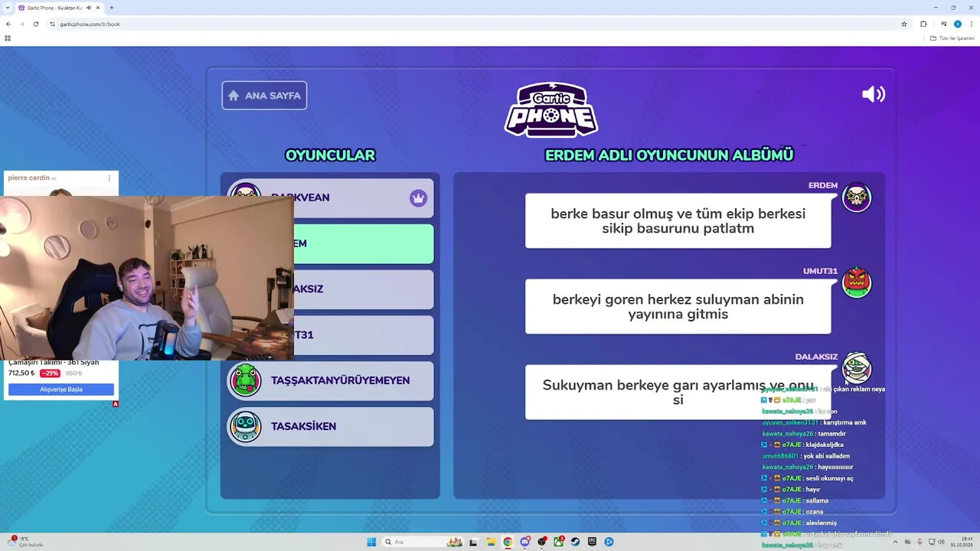Select the DALAKSIZ player row
The image size is (980, 551).
364,289
